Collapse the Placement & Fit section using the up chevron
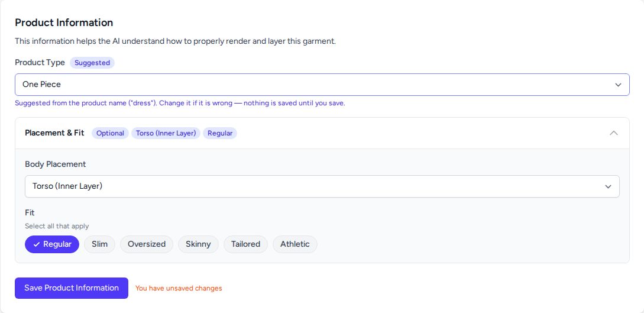The height and width of the screenshot is (313, 644). pyautogui.click(x=614, y=133)
